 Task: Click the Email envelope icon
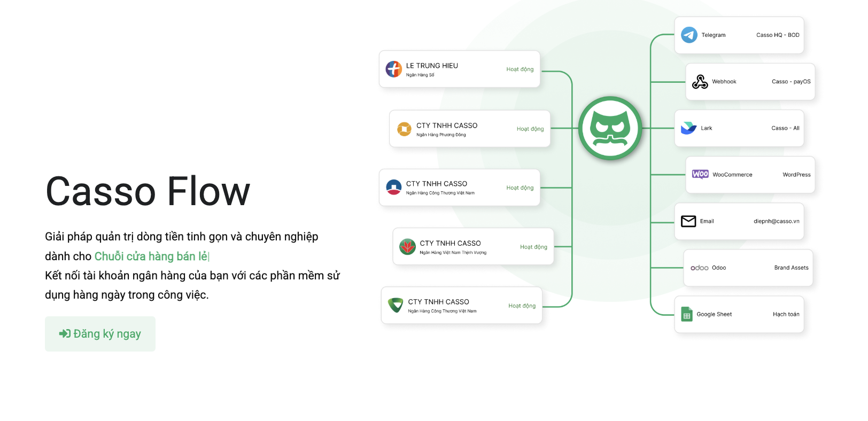[x=688, y=221]
